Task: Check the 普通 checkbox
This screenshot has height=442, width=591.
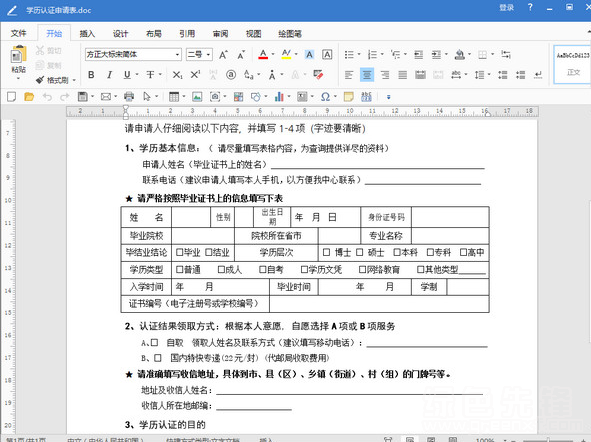Action: pyautogui.click(x=179, y=269)
